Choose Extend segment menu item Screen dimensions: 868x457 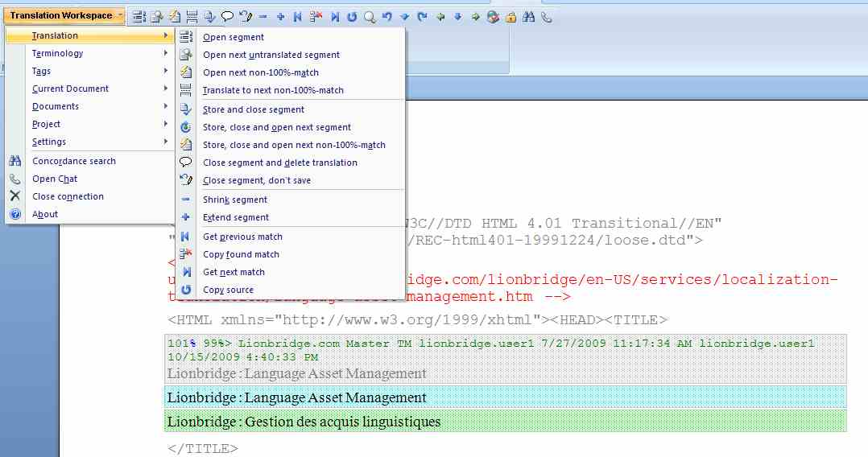click(291, 217)
